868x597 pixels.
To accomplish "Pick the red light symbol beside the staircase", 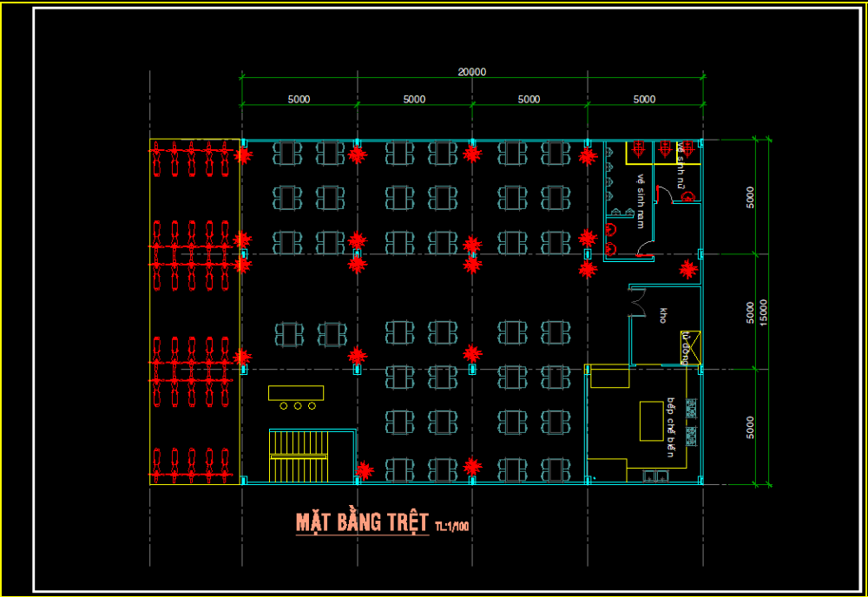I will click(365, 471).
